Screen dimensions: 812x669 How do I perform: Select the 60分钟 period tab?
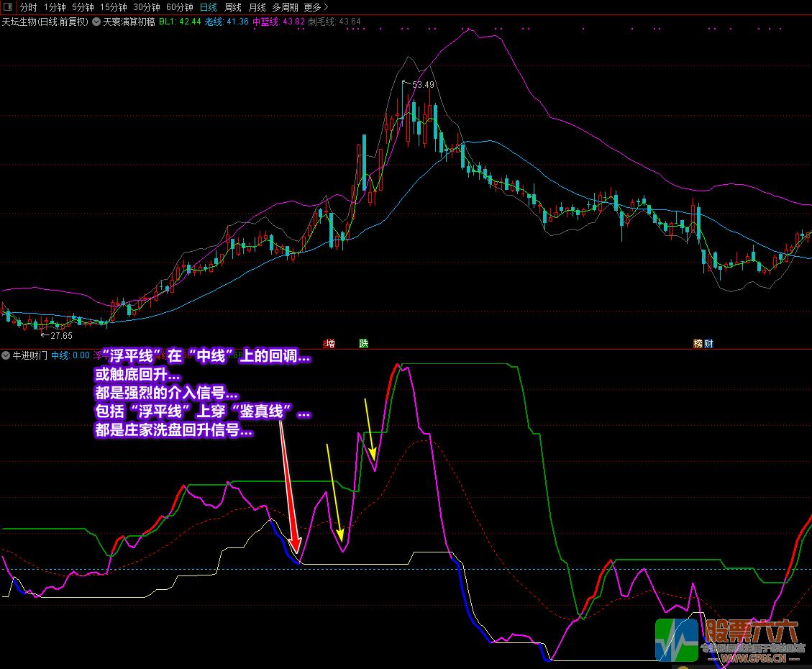coord(179,7)
